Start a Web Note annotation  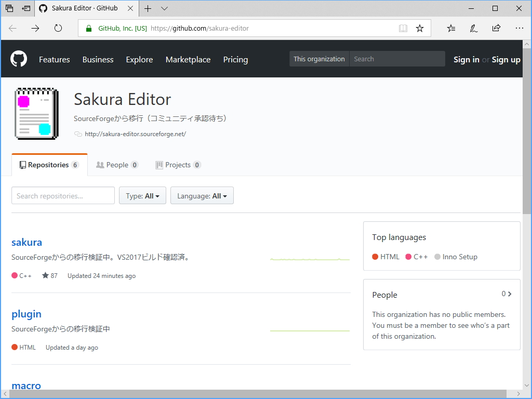(473, 29)
